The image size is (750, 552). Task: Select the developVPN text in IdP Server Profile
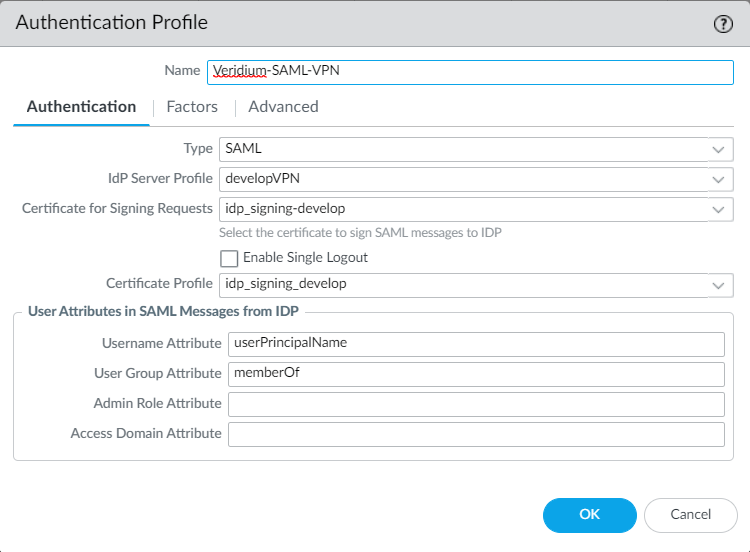coord(263,180)
